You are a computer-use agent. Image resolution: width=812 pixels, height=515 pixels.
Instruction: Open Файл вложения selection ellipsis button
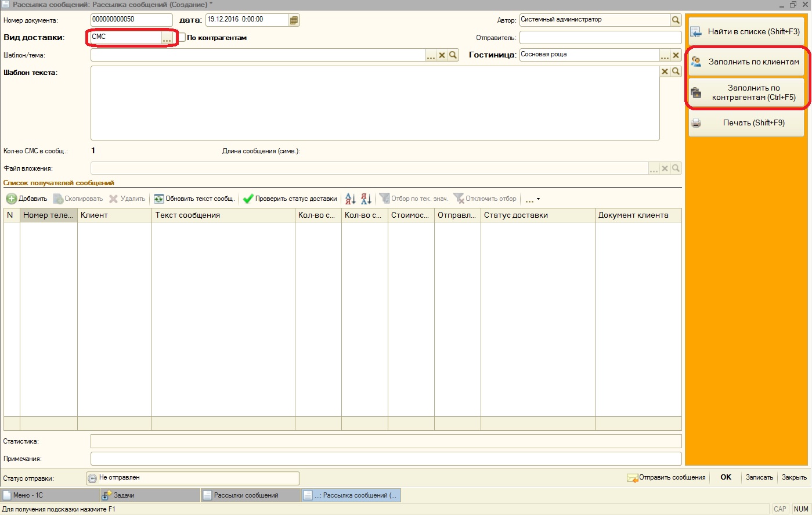pos(654,168)
